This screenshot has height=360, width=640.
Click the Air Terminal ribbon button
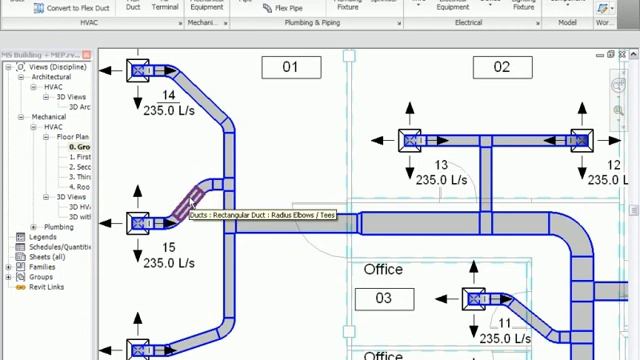(165, 5)
